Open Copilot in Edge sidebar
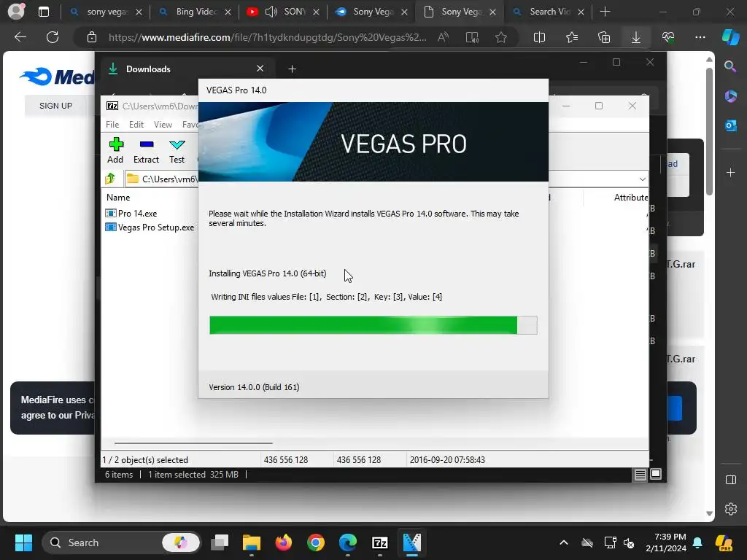The height and width of the screenshot is (560, 747). [731, 37]
